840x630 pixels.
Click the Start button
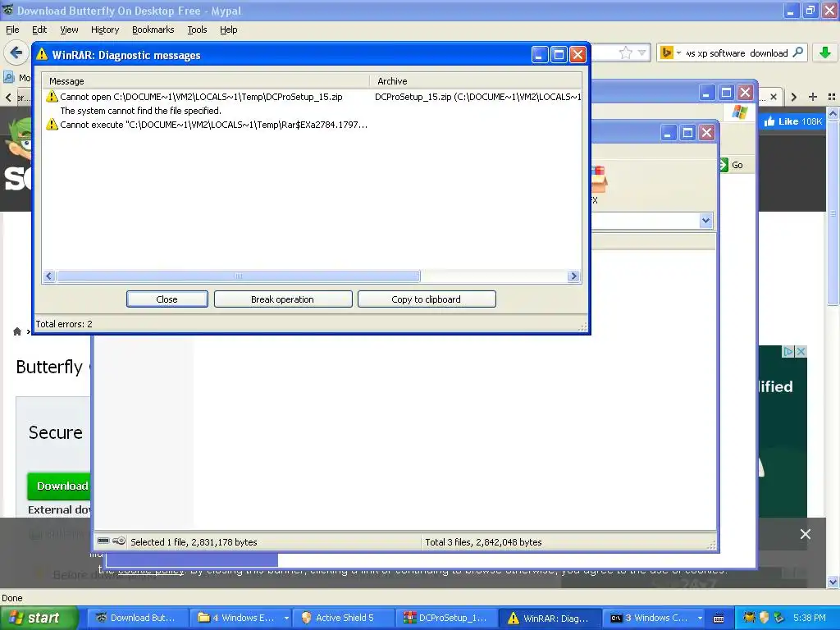click(x=39, y=618)
